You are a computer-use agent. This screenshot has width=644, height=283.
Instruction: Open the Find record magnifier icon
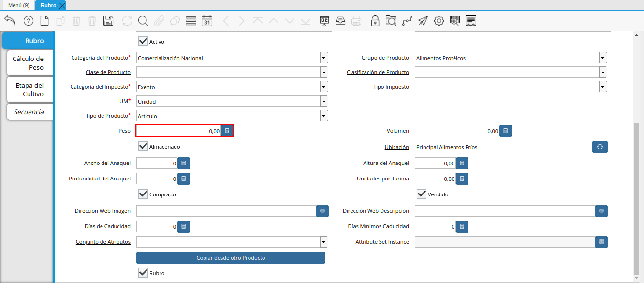(143, 21)
